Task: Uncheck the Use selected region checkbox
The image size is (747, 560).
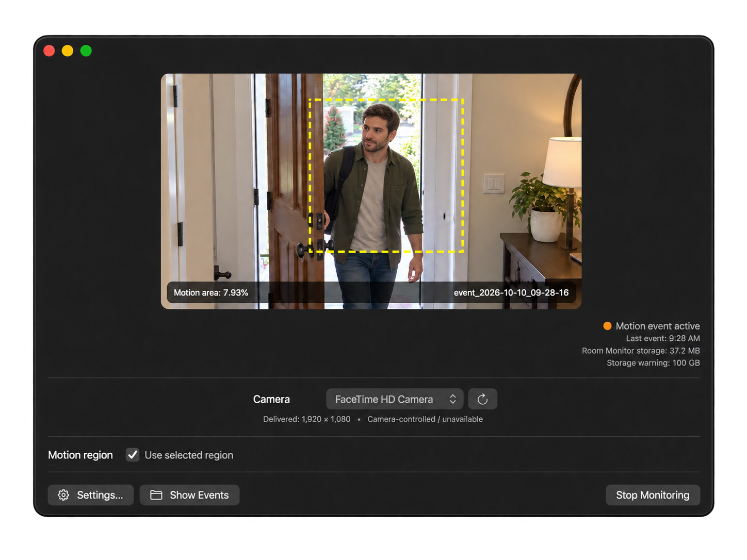Action: pyautogui.click(x=133, y=455)
